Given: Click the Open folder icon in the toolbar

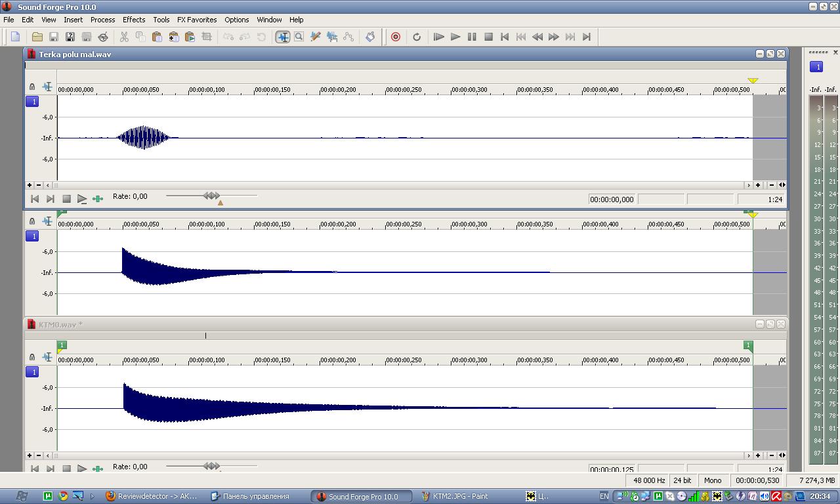Looking at the screenshot, I should 37,37.
